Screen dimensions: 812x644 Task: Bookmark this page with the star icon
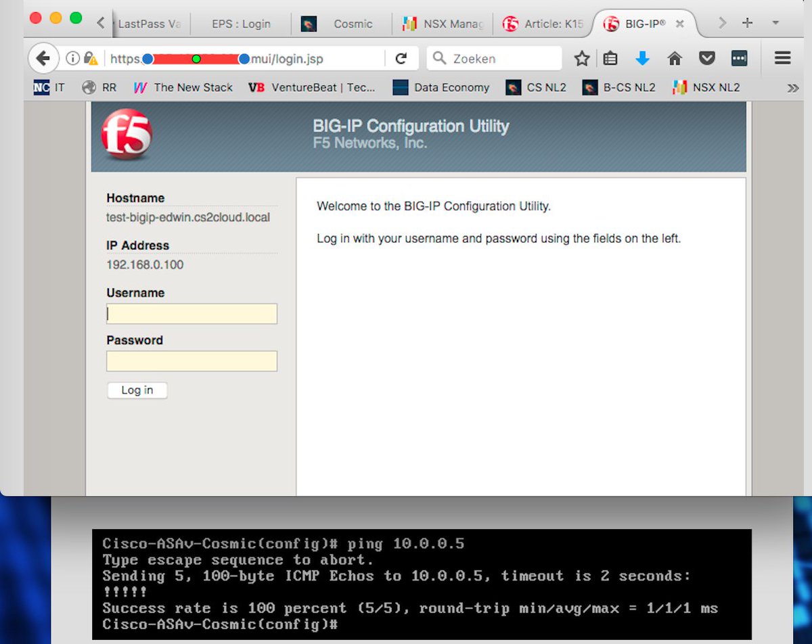pyautogui.click(x=581, y=59)
